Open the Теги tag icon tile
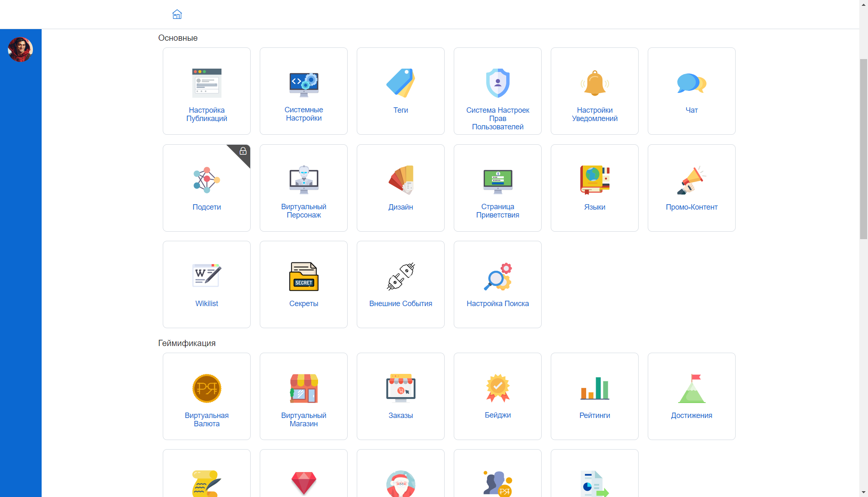 (400, 83)
